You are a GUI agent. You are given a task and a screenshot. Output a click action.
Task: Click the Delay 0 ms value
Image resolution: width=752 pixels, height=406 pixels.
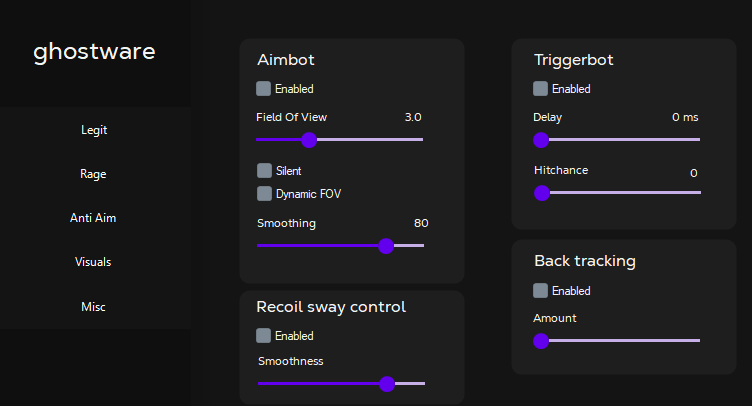[685, 118]
